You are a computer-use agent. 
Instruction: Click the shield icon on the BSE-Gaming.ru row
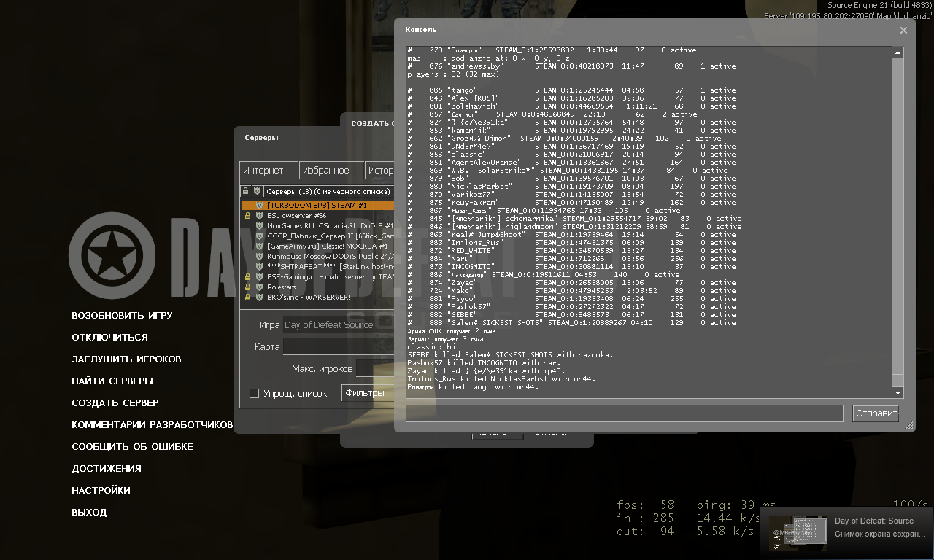pos(259,277)
